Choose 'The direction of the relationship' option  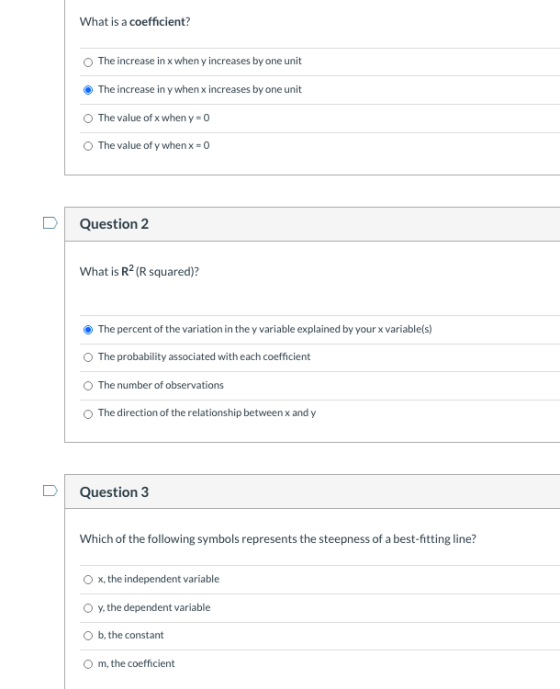pyautogui.click(x=88, y=414)
